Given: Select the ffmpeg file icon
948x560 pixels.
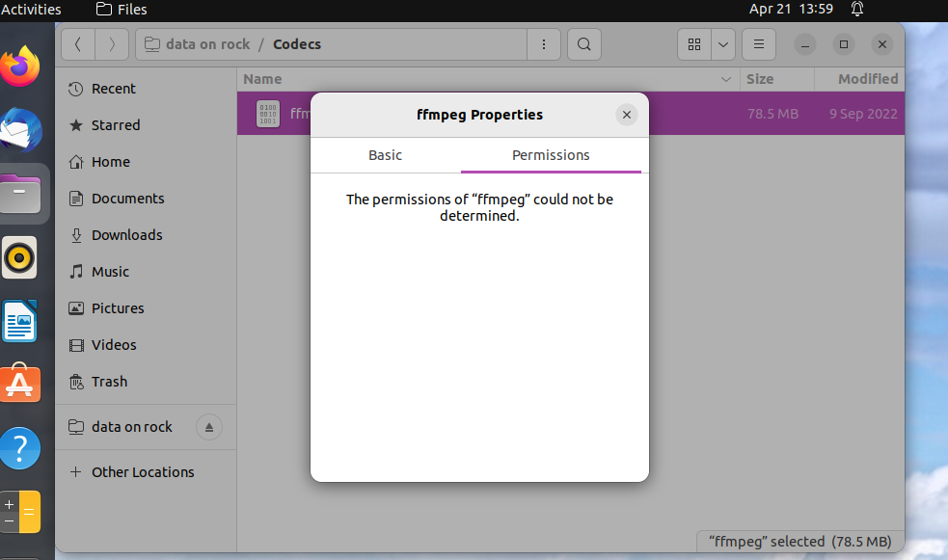Looking at the screenshot, I should (x=267, y=114).
